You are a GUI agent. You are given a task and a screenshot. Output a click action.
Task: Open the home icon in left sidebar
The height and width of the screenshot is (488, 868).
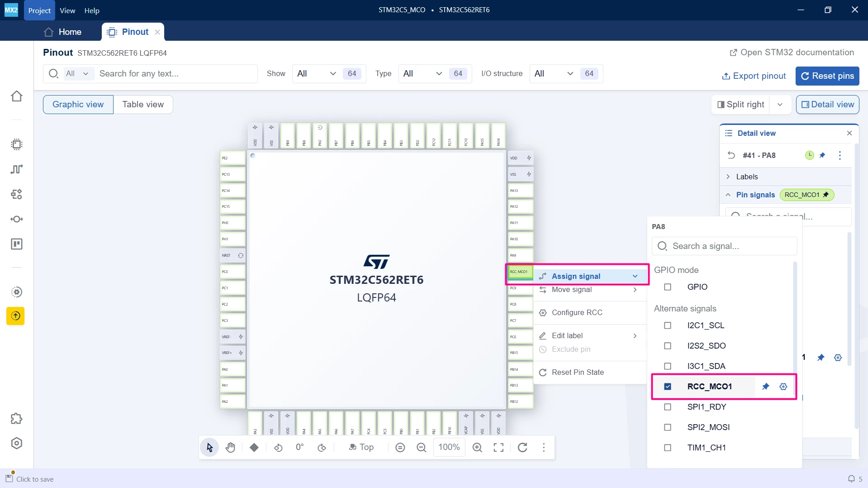pos(17,96)
